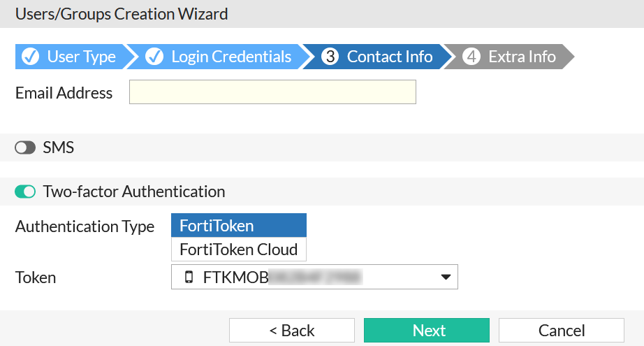Viewport: 644px width, 346px height.
Task: Cancel the creation wizard
Action: pyautogui.click(x=561, y=331)
